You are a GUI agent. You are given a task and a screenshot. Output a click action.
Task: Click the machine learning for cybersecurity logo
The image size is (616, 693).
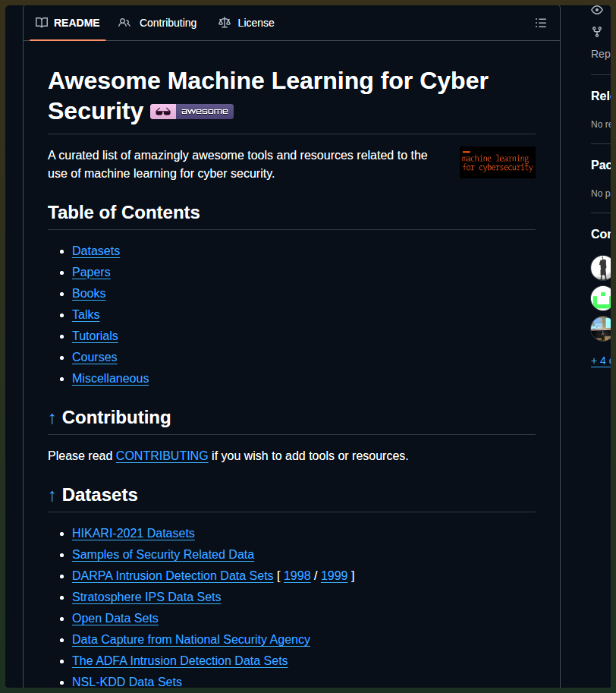[497, 162]
